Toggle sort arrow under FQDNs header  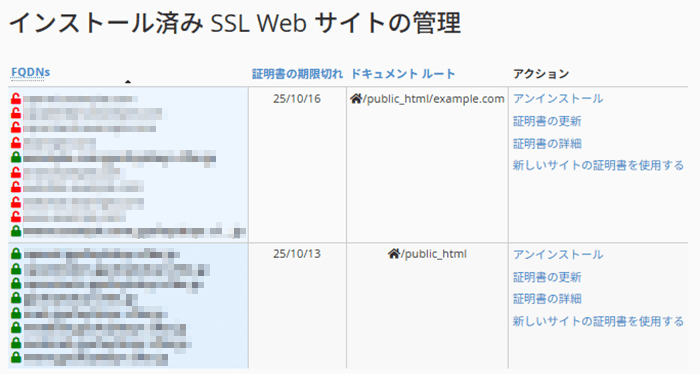click(128, 82)
